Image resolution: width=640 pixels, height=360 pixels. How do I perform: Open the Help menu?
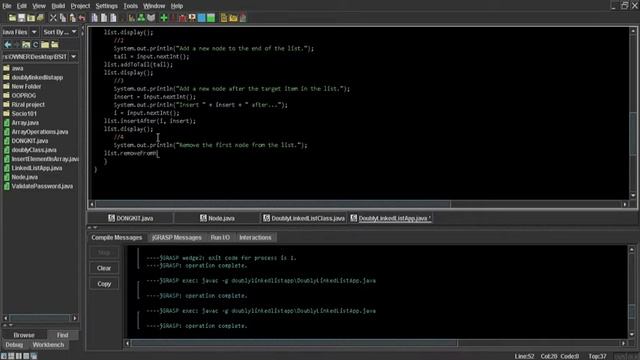[177, 6]
